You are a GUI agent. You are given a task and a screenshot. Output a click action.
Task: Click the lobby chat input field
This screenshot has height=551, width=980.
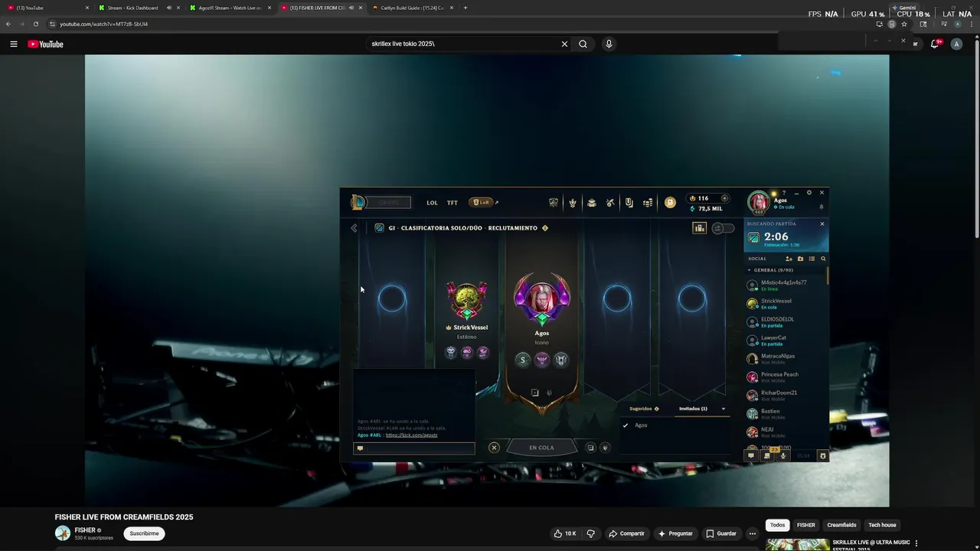414,448
